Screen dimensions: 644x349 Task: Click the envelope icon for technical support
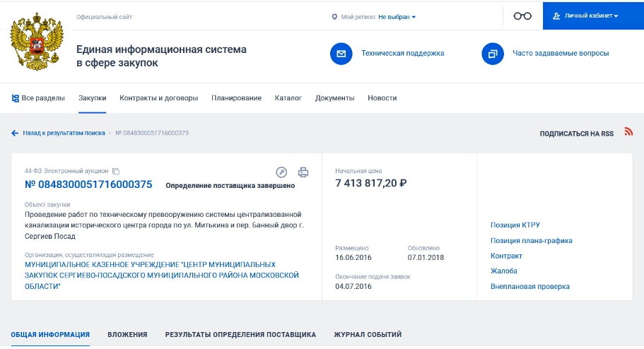click(341, 54)
